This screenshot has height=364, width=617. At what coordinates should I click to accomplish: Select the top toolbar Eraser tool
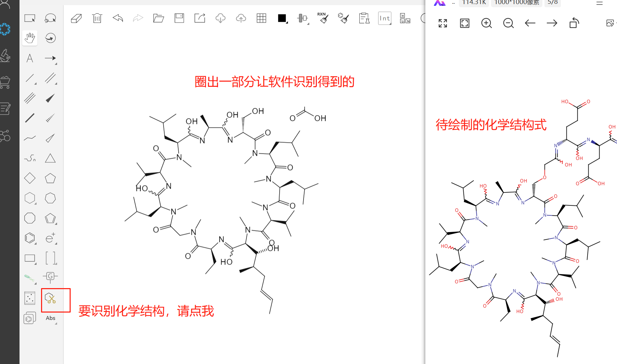click(x=76, y=18)
